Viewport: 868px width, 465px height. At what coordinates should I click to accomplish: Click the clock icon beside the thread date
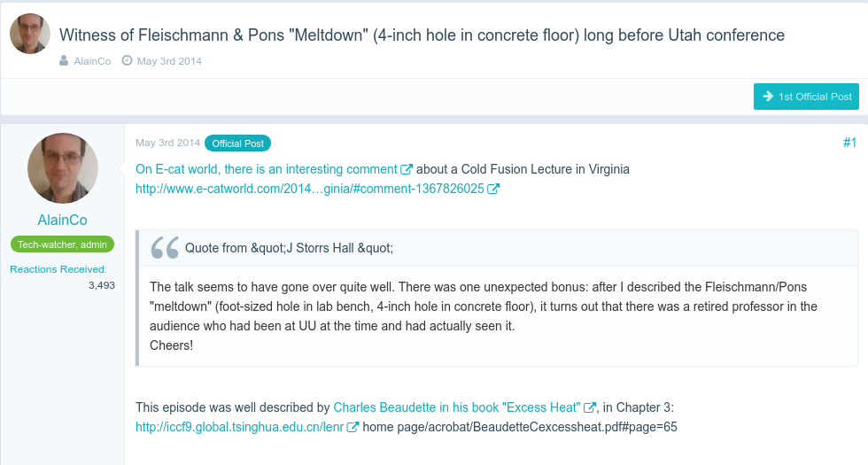127,61
